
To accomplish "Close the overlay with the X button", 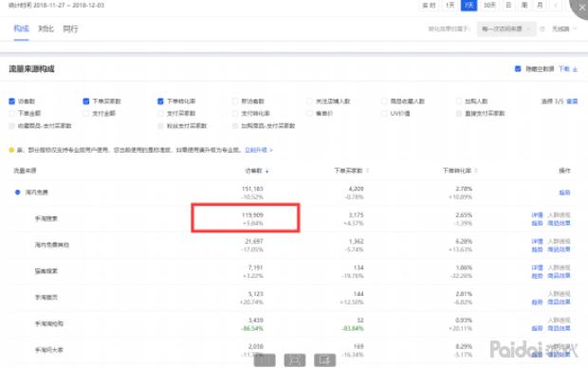I will pyautogui.click(x=581, y=7).
